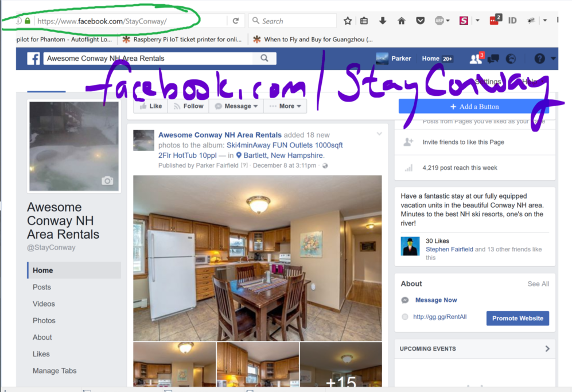Go to browser home page icon
This screenshot has height=392, width=572.
[x=401, y=21]
